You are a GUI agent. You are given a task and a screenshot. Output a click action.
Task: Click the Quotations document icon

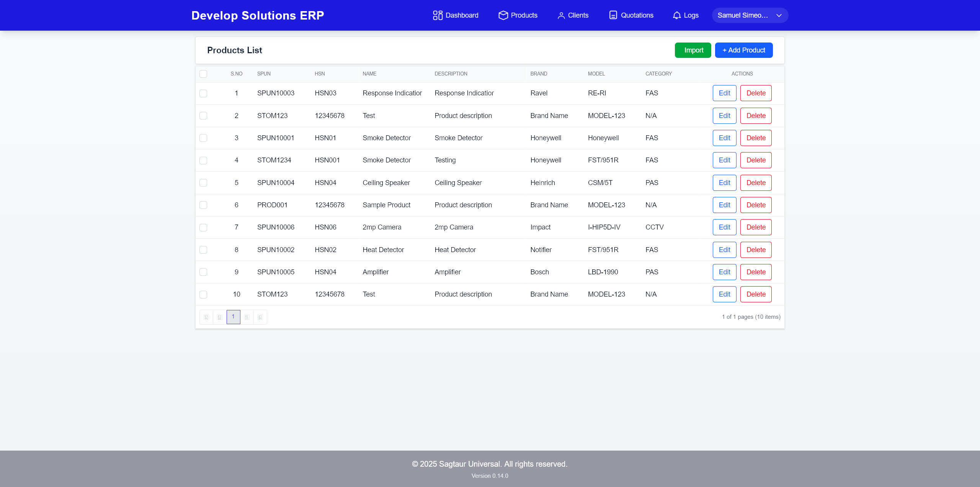(x=613, y=15)
